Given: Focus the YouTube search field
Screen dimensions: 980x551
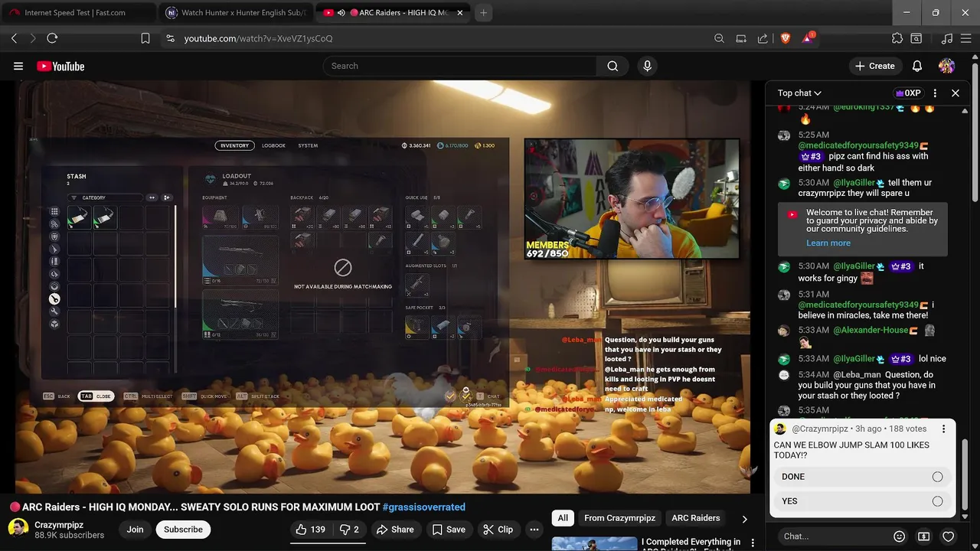Looking at the screenshot, I should [x=459, y=66].
